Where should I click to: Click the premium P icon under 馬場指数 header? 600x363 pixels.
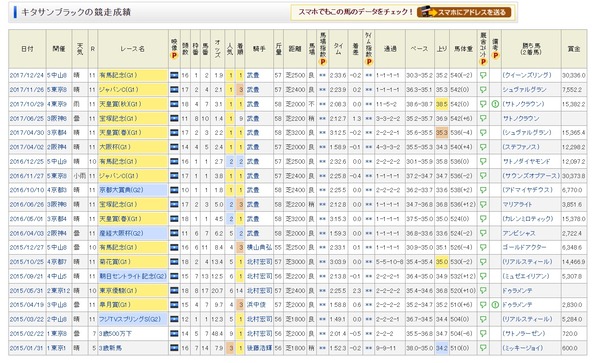coord(323,61)
